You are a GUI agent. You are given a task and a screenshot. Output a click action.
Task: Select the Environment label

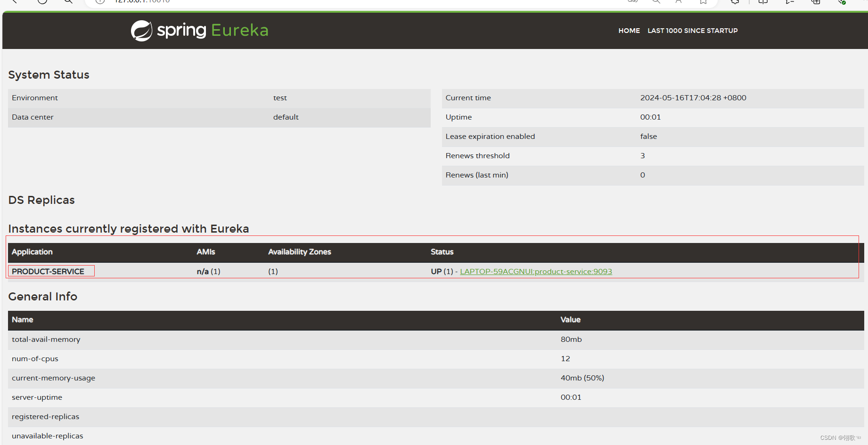coord(35,98)
